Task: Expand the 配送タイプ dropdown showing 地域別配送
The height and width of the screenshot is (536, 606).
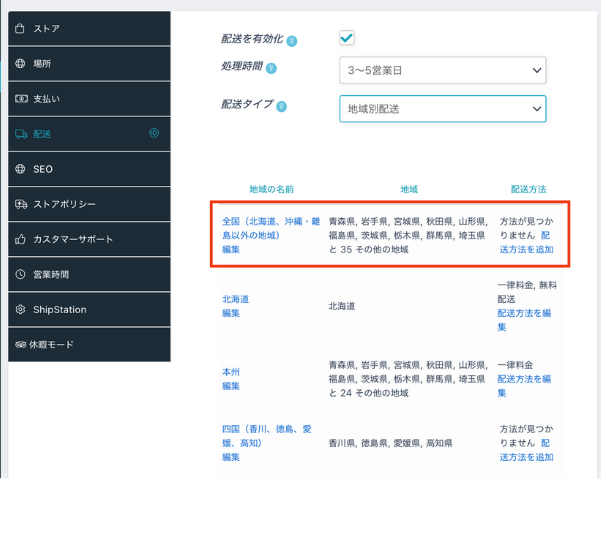Action: [442, 108]
